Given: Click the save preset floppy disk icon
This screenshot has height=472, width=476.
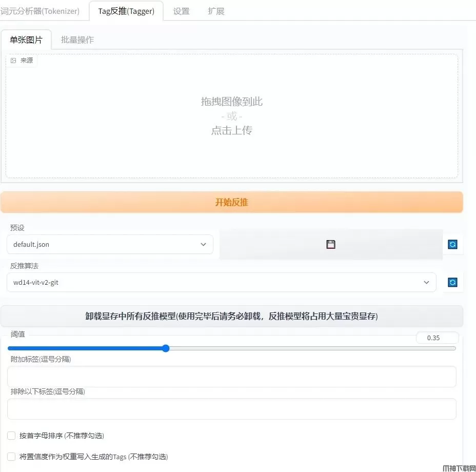Looking at the screenshot, I should click(331, 245).
